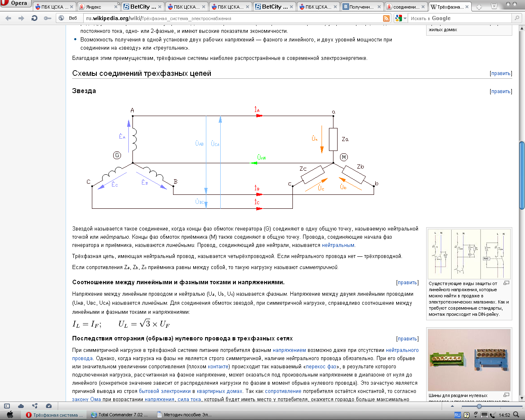
Task: Click the Веб globe security badge
Action: [x=68, y=18]
